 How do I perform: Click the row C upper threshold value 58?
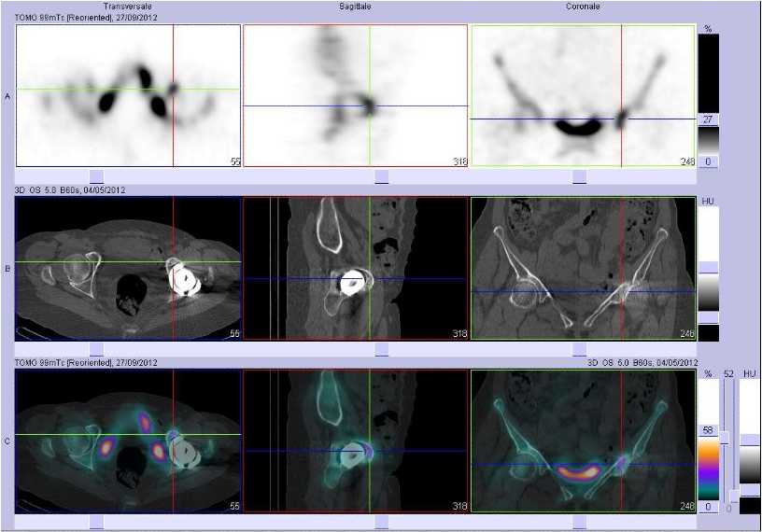click(x=708, y=430)
